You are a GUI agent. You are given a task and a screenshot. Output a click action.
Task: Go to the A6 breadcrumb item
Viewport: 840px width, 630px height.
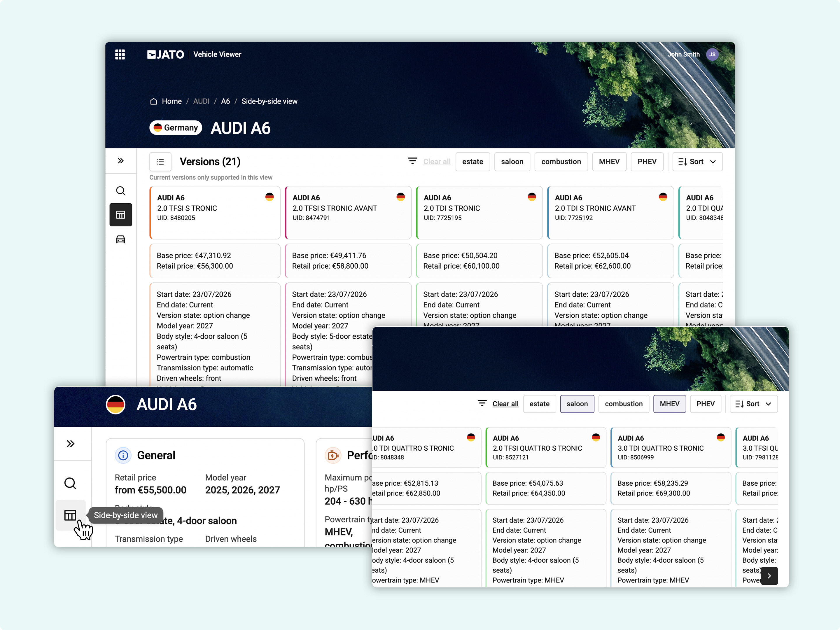coord(225,101)
